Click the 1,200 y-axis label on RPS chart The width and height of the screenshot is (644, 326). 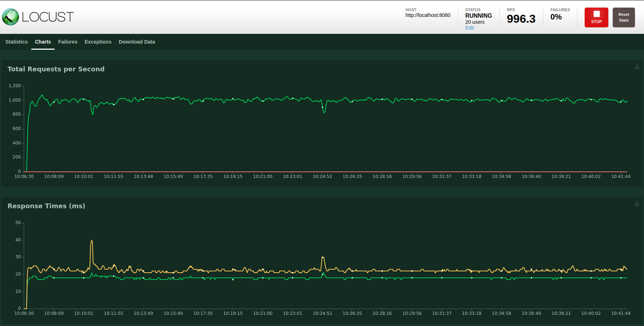(x=15, y=86)
